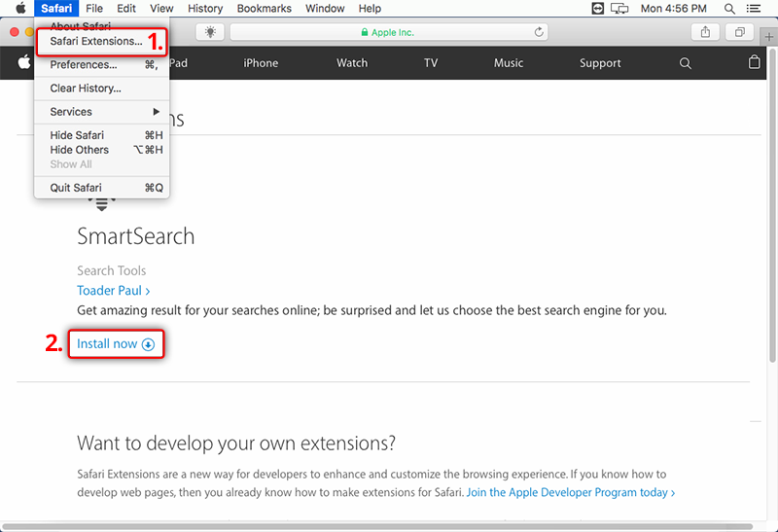Viewport: 778px width, 532px height.
Task: Click the clock showing Mon 4:56 PM
Action: (x=673, y=8)
